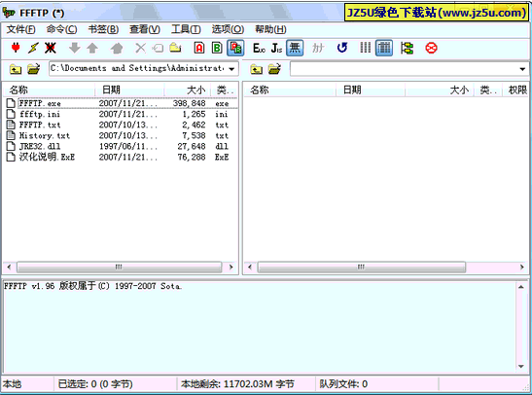Open the 查看(V) menu
The image size is (532, 395).
145,29
